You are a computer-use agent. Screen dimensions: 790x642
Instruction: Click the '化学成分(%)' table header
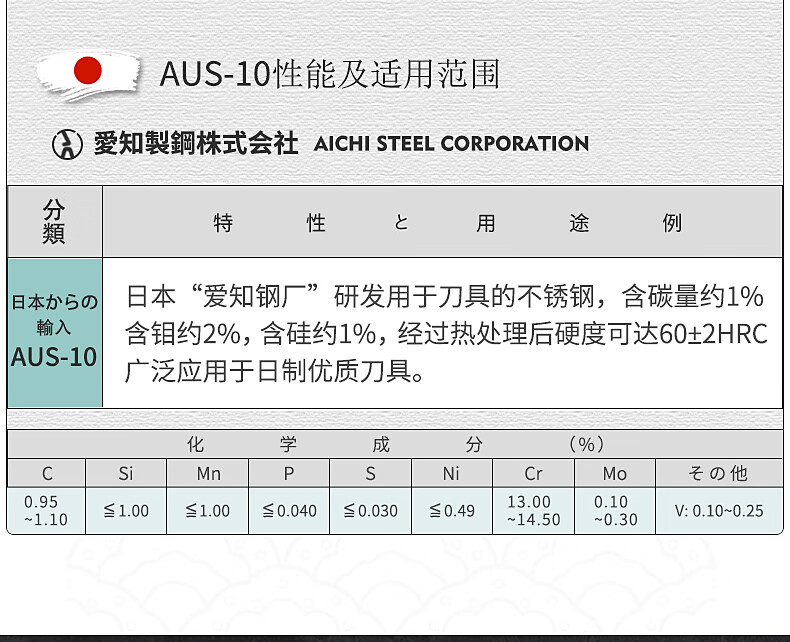[395, 444]
